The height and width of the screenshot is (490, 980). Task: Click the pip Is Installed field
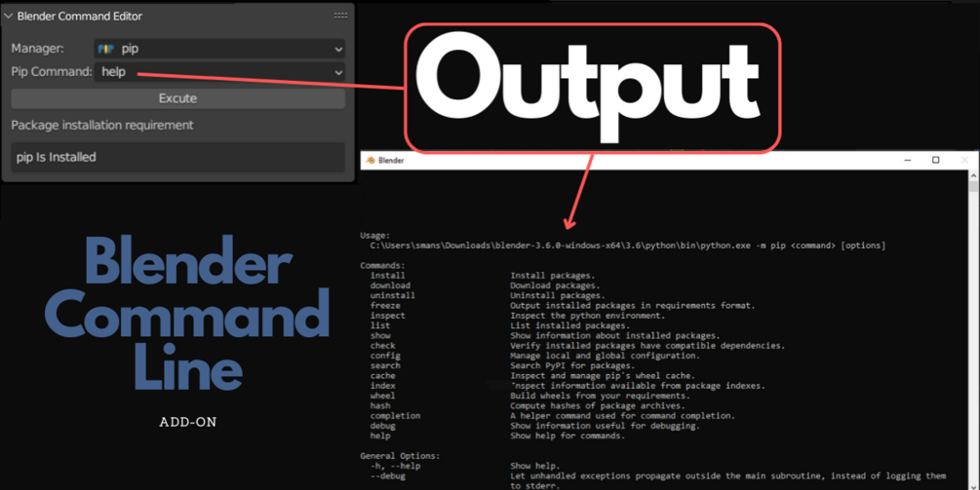[178, 157]
